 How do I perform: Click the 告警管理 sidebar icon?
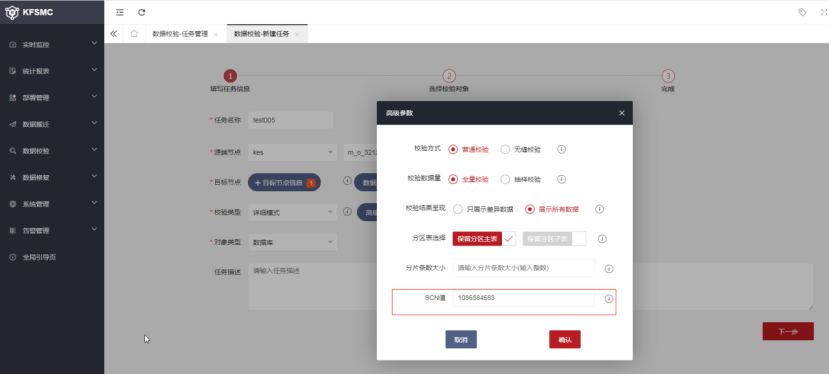[x=13, y=231]
